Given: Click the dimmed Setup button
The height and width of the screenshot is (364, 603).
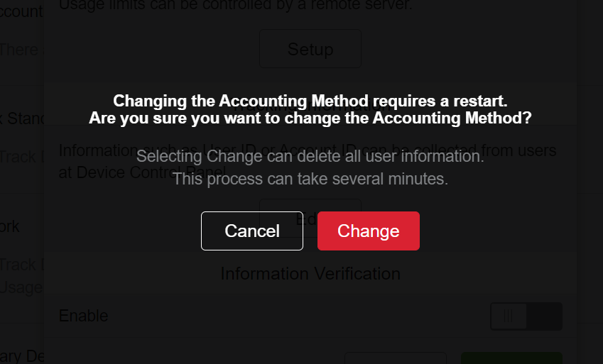Looking at the screenshot, I should [310, 49].
